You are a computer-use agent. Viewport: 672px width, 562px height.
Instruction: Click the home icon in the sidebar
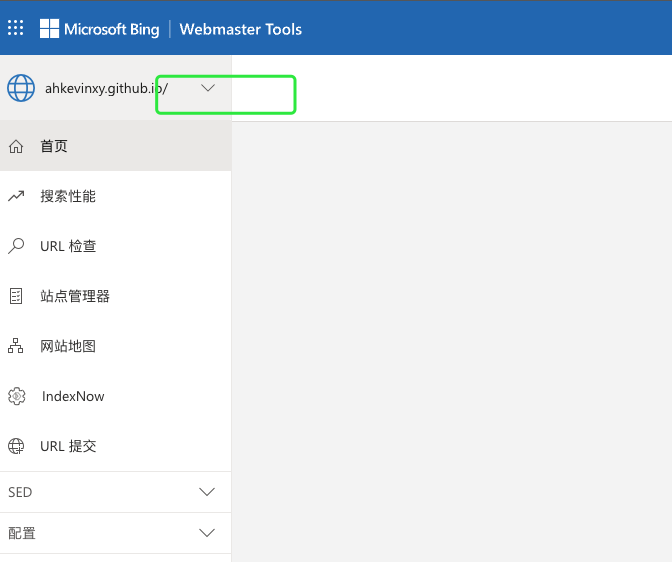tap(16, 147)
